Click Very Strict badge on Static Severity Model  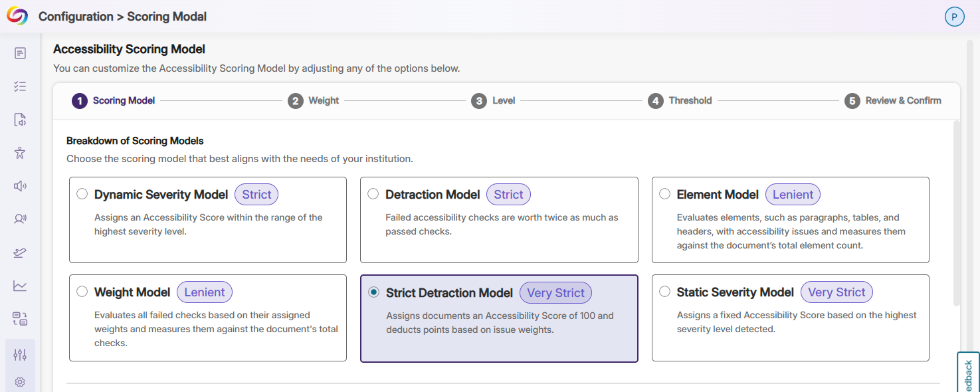[836, 292]
